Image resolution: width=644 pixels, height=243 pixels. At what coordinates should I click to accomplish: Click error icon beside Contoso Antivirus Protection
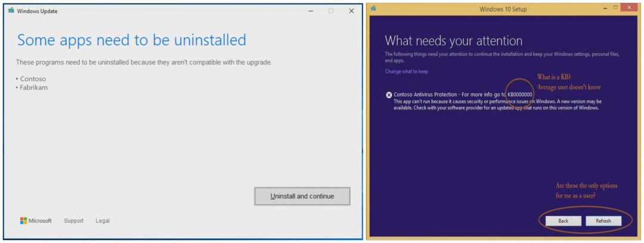coord(389,95)
